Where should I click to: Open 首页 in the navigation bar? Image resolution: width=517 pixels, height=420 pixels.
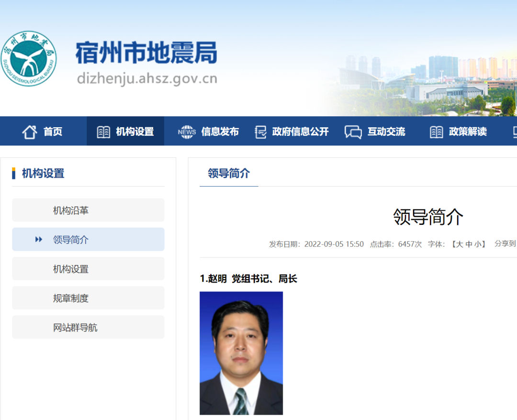53,132
